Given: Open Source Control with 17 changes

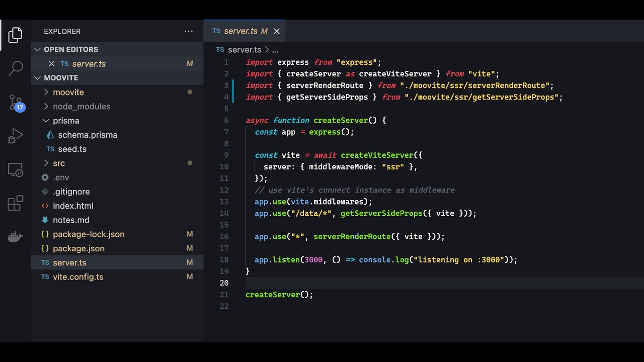Looking at the screenshot, I should click(16, 103).
